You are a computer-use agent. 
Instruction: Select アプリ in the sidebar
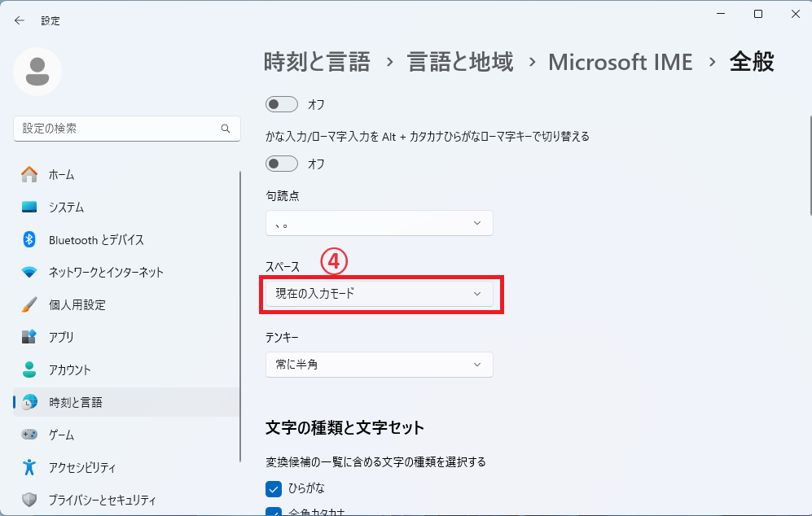point(126,337)
